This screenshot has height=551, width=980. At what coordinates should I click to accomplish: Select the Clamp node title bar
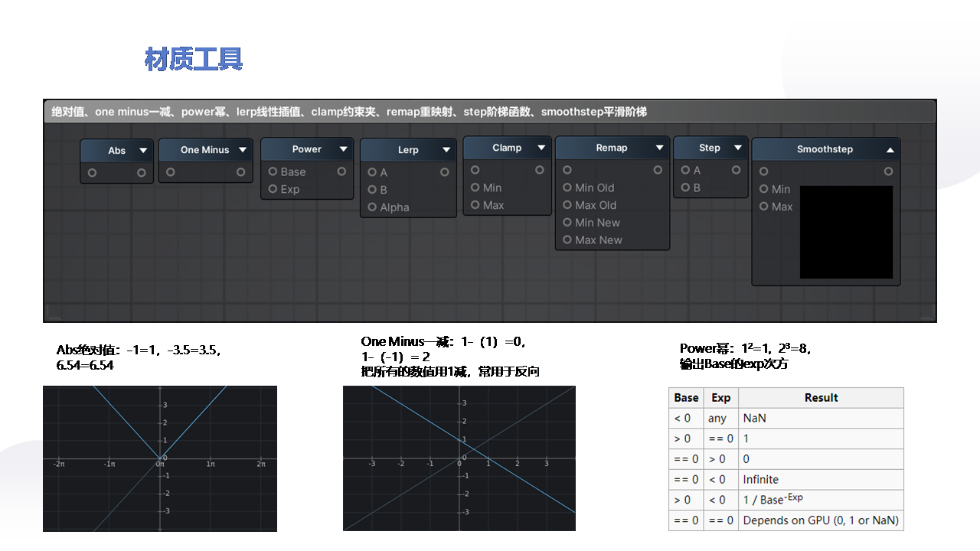pyautogui.click(x=507, y=148)
